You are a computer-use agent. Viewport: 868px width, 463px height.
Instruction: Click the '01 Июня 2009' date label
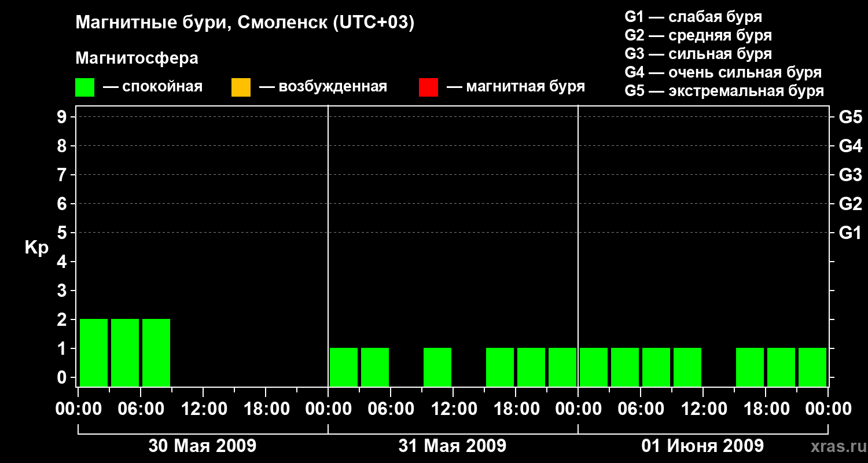703,446
